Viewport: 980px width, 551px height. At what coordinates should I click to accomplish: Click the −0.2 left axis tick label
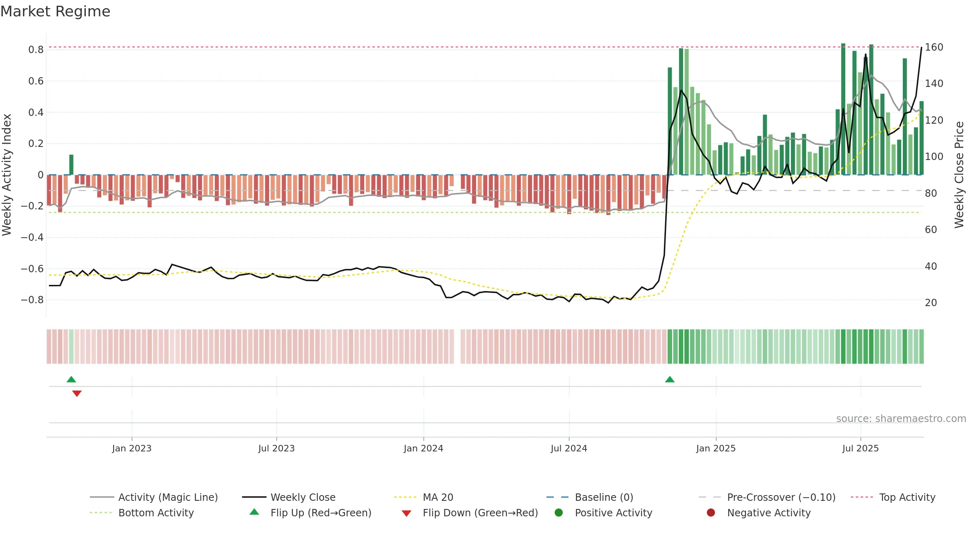click(x=32, y=206)
